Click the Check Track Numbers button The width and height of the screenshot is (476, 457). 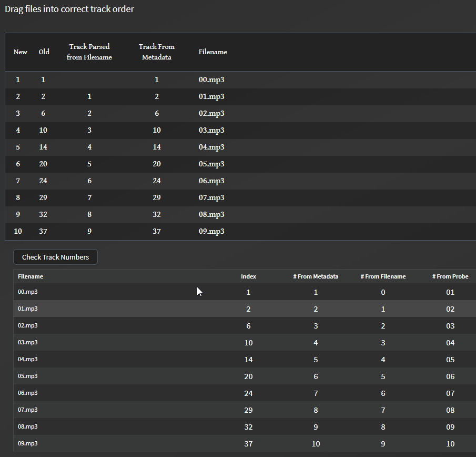pos(55,257)
